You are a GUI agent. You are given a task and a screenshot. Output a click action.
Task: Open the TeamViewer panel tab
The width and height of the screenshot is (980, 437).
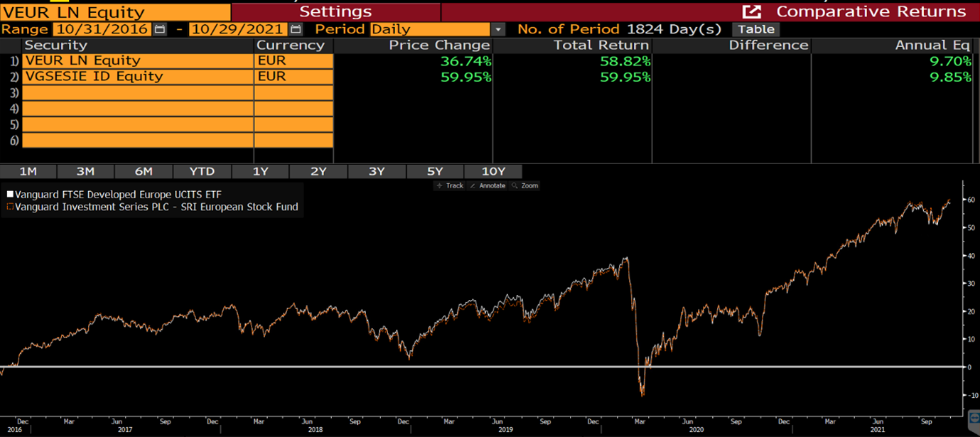pyautogui.click(x=974, y=417)
